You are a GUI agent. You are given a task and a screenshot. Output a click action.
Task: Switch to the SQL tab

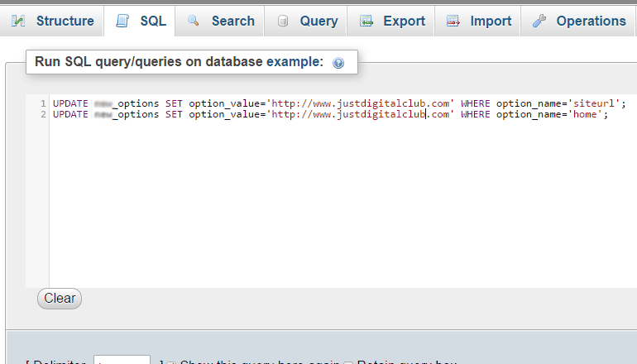[140, 21]
